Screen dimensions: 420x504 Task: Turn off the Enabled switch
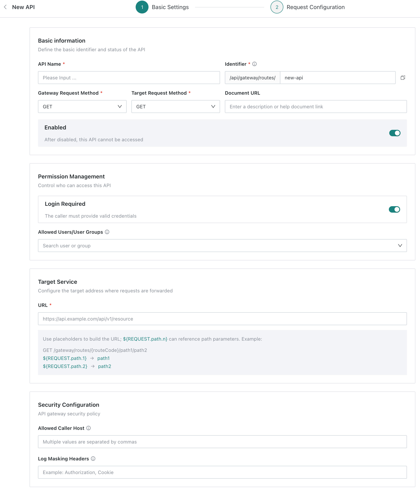pyautogui.click(x=394, y=133)
